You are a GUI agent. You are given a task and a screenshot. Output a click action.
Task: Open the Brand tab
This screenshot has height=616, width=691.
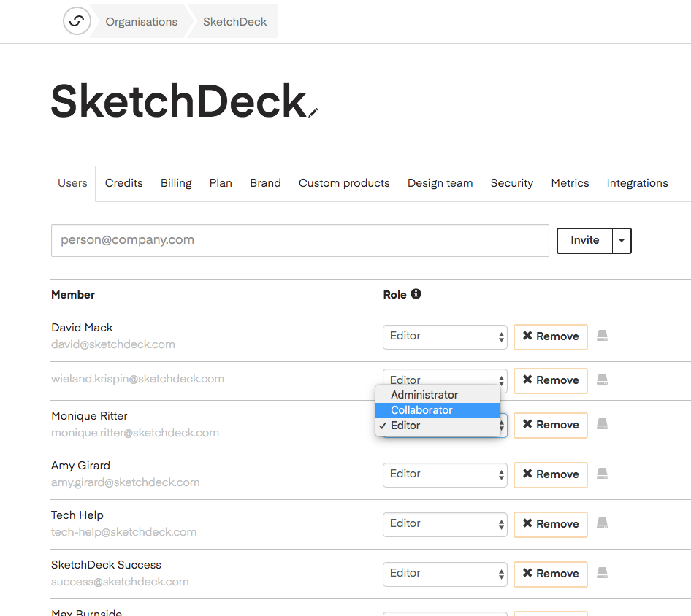265,183
